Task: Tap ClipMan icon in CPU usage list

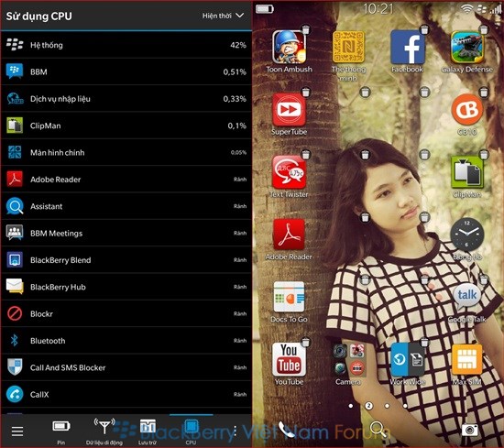Action: (x=15, y=126)
